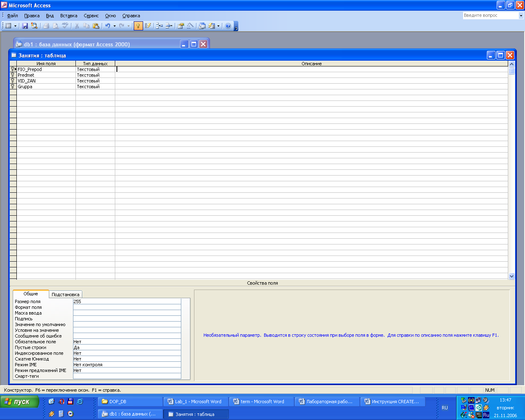Screen dimensions: 525x420
Task: Click the Cut scissors icon
Action: pos(77,26)
